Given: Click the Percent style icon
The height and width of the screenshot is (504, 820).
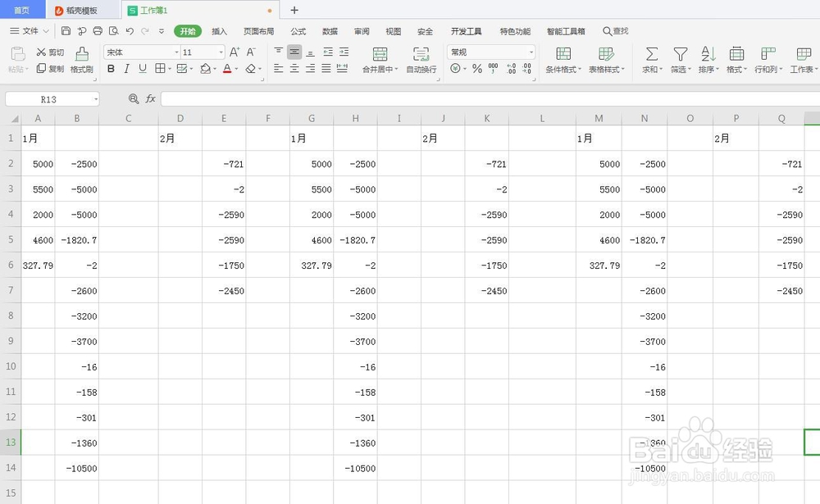Looking at the screenshot, I should pyautogui.click(x=477, y=69).
